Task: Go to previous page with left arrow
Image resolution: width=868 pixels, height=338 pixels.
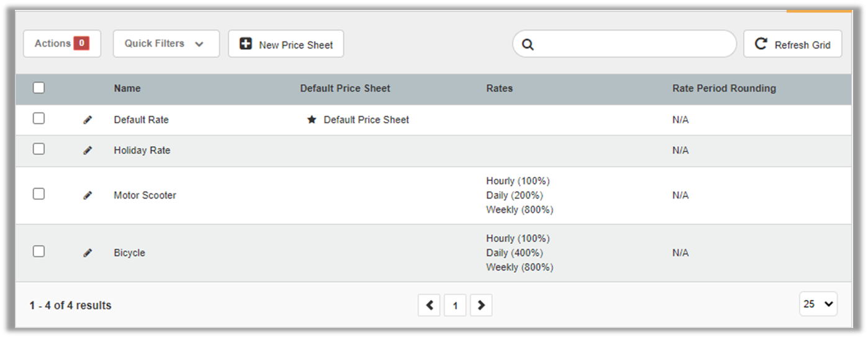Action: tap(429, 305)
